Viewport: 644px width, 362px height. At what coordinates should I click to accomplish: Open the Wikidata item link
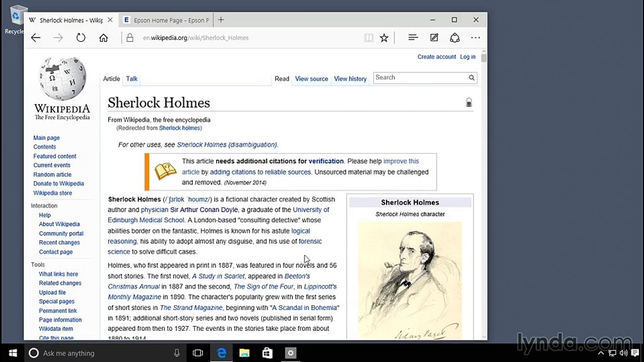(56, 329)
